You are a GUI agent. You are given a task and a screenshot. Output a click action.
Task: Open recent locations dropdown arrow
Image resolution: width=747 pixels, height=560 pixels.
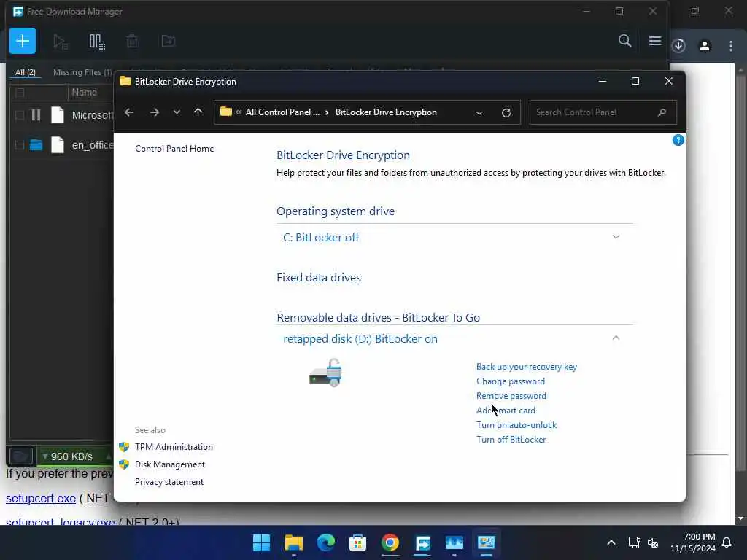click(x=177, y=112)
